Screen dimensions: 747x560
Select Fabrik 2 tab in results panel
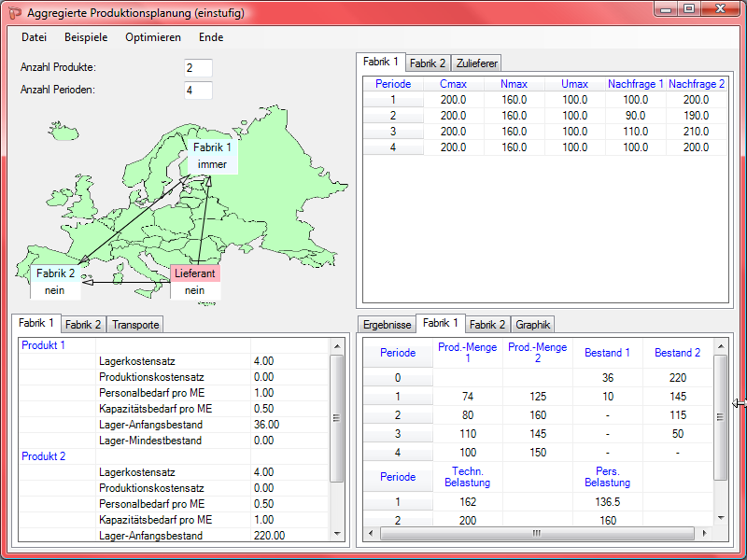(487, 325)
